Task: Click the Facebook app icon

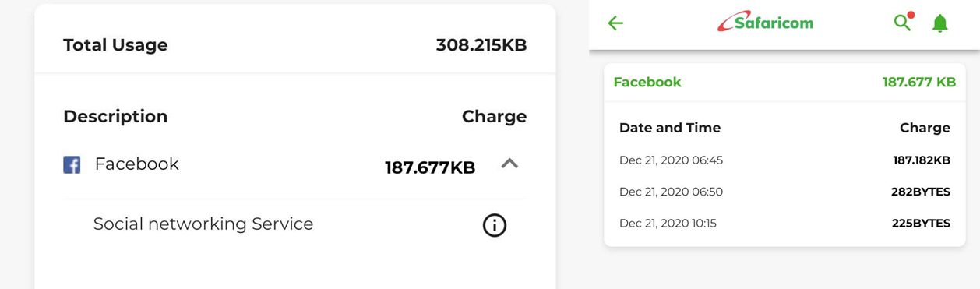Action: 72,164
